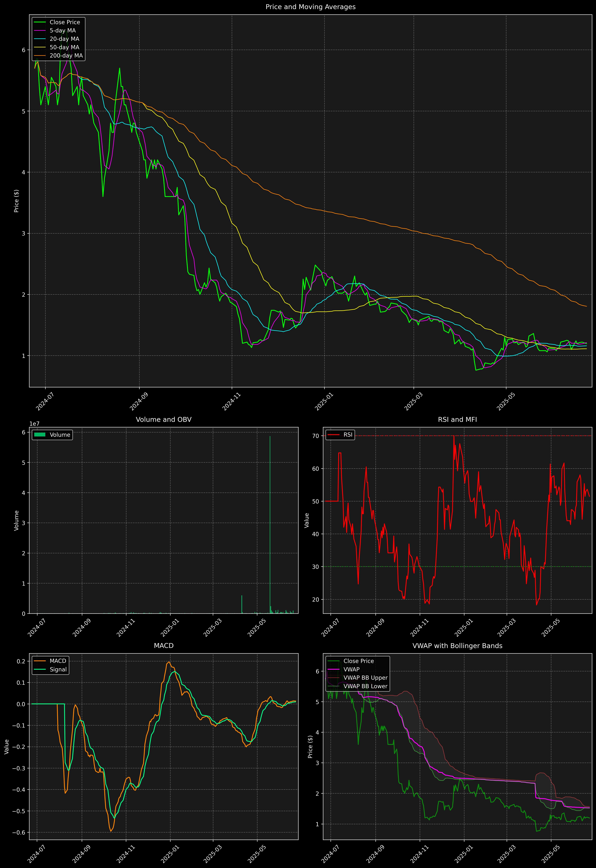Click the '70' tick on the RSI chart
This screenshot has height=868, width=596.
pos(316,436)
